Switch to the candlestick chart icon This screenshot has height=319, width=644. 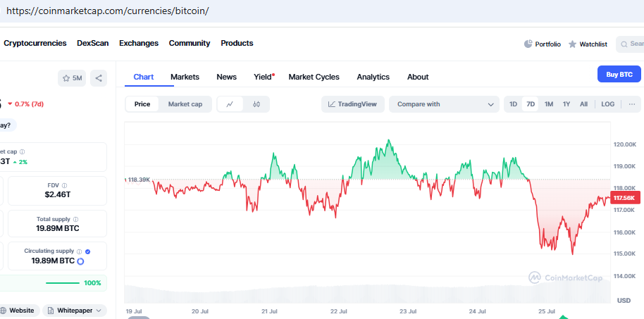256,104
